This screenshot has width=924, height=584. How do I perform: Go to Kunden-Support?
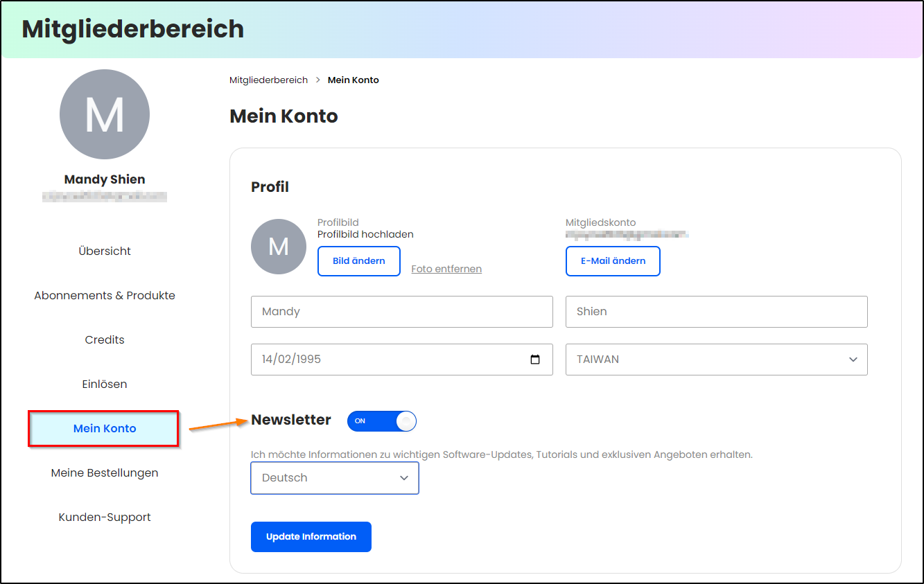coord(105,517)
